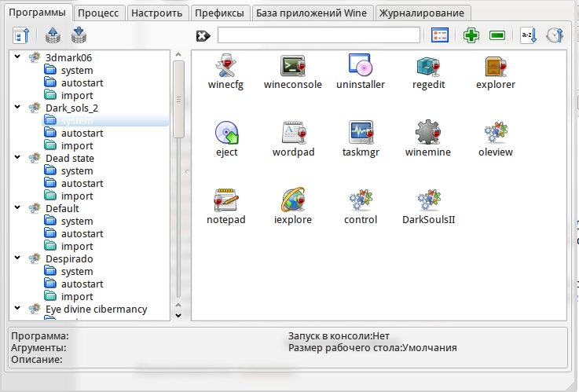Image resolution: width=579 pixels, height=392 pixels.
Task: Clear the search field with the X icon
Action: (x=203, y=36)
